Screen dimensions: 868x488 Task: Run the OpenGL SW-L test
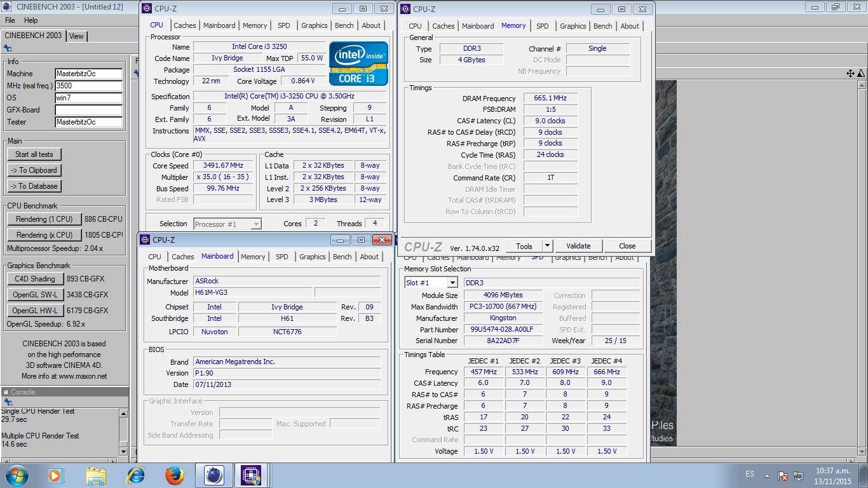pos(35,295)
